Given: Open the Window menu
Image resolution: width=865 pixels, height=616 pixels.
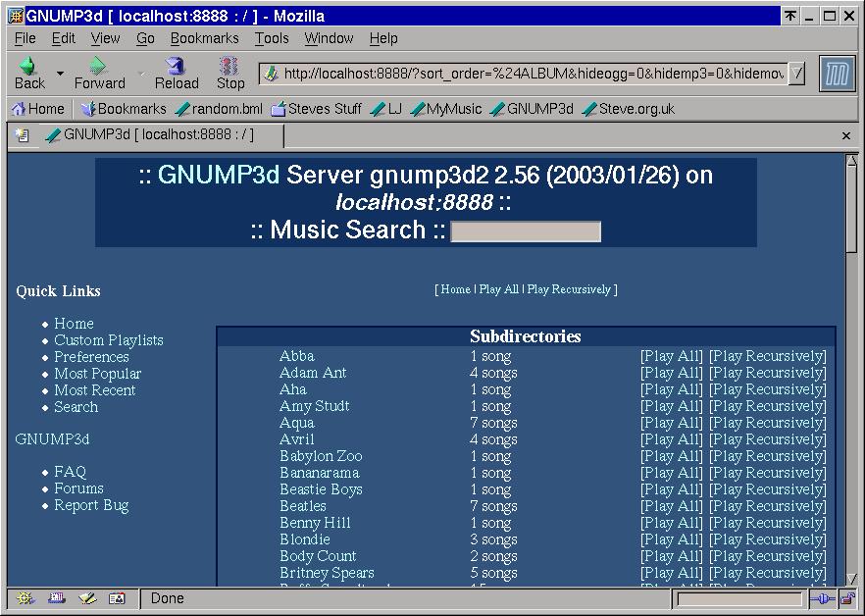Looking at the screenshot, I should (x=329, y=38).
